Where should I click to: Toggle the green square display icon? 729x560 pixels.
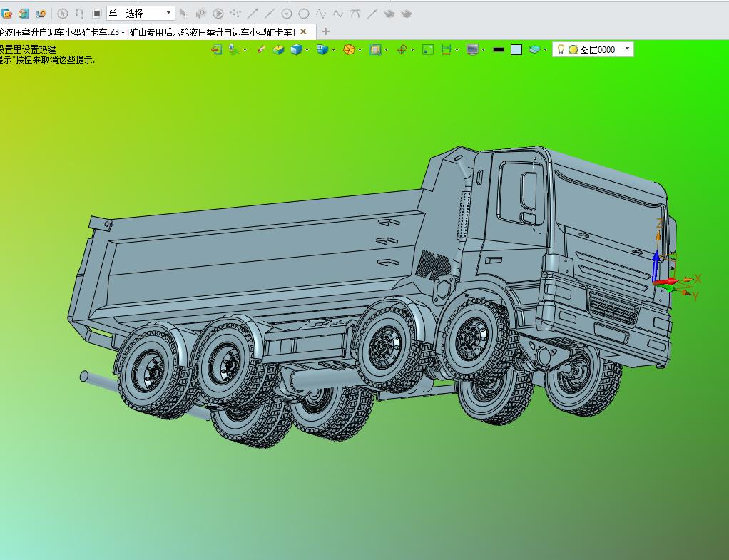point(428,49)
